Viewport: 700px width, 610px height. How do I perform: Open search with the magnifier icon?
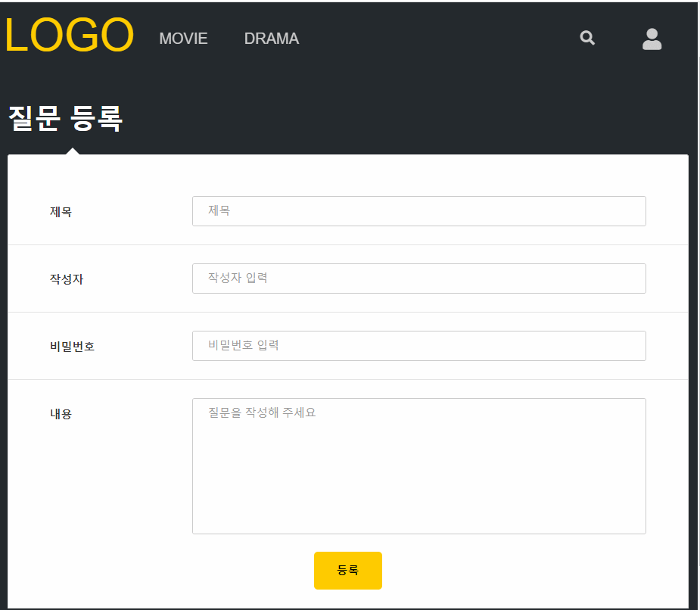click(x=587, y=38)
